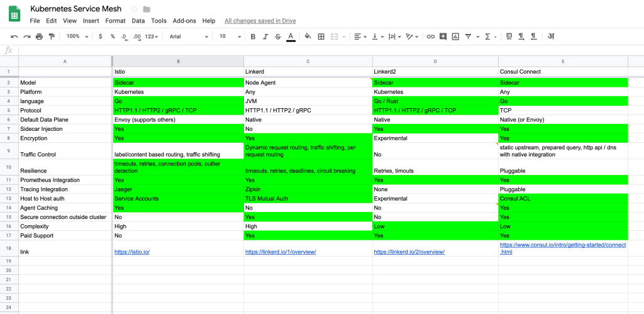Click the cell direction toolbar icon

point(509,36)
